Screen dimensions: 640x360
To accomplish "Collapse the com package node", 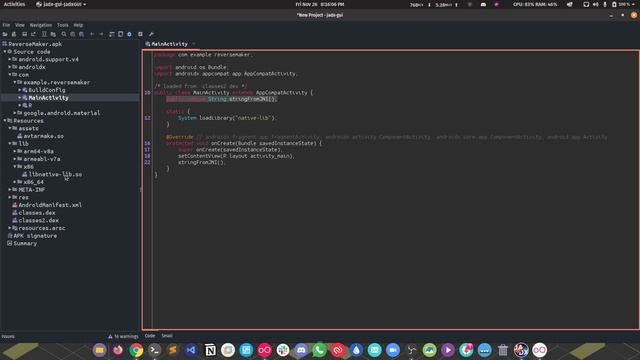I will 10,75.
